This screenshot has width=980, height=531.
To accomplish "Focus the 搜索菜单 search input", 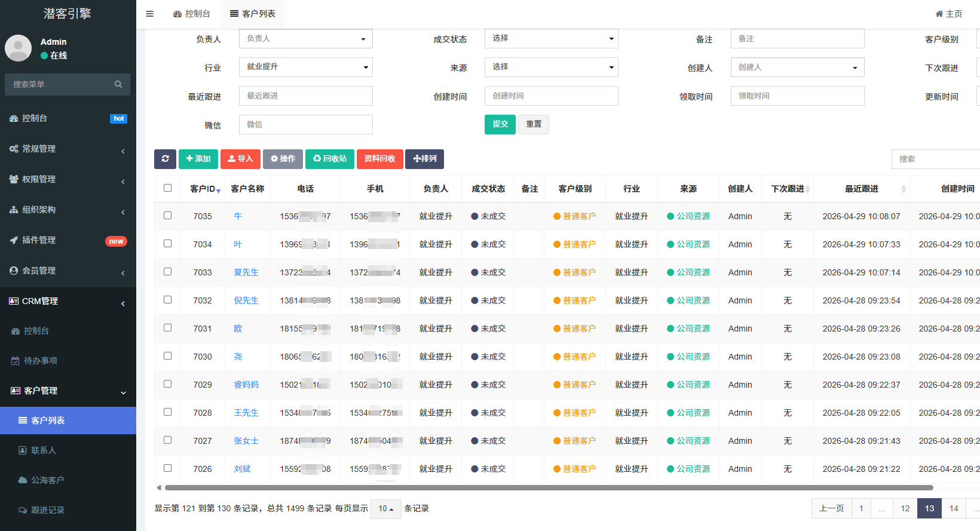I will point(60,84).
